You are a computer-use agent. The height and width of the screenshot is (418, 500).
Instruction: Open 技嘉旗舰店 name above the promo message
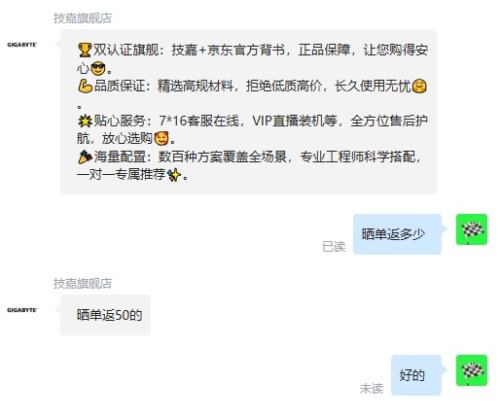[x=83, y=18]
